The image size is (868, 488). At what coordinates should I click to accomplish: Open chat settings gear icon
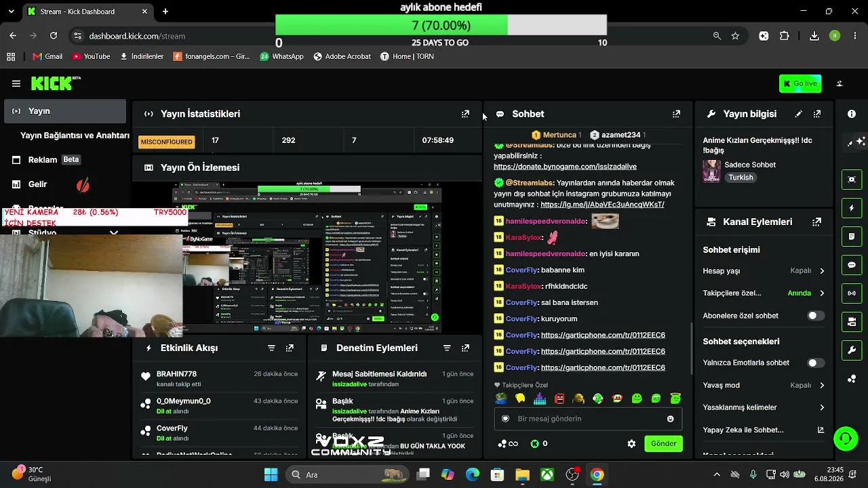[631, 444]
